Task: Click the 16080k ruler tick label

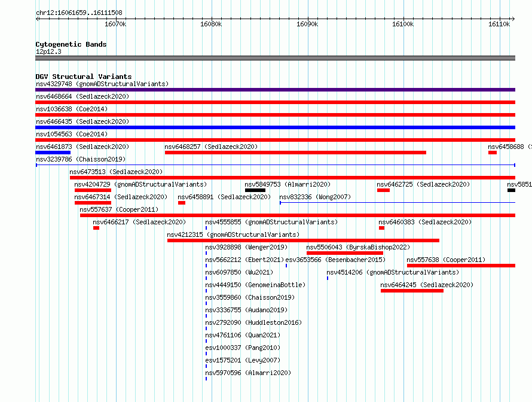Action: coord(211,24)
